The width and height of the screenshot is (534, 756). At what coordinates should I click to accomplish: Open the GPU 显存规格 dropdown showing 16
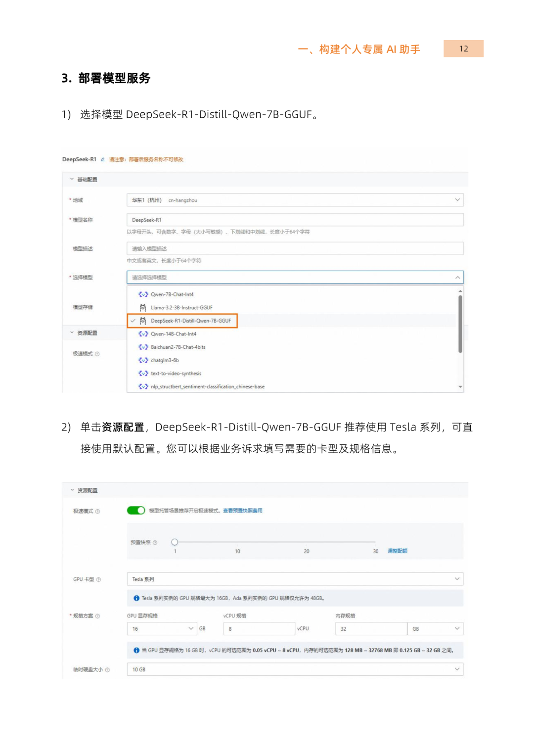(x=162, y=629)
